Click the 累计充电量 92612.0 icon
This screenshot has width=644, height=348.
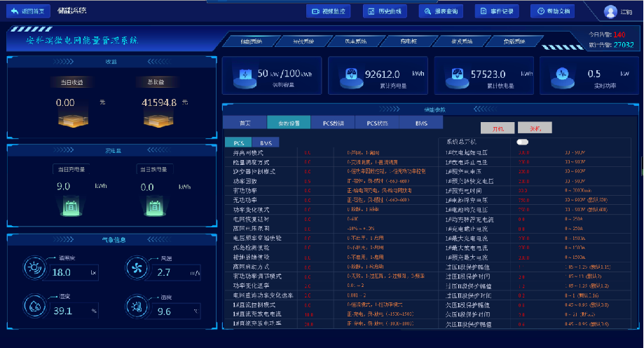pyautogui.click(x=351, y=77)
